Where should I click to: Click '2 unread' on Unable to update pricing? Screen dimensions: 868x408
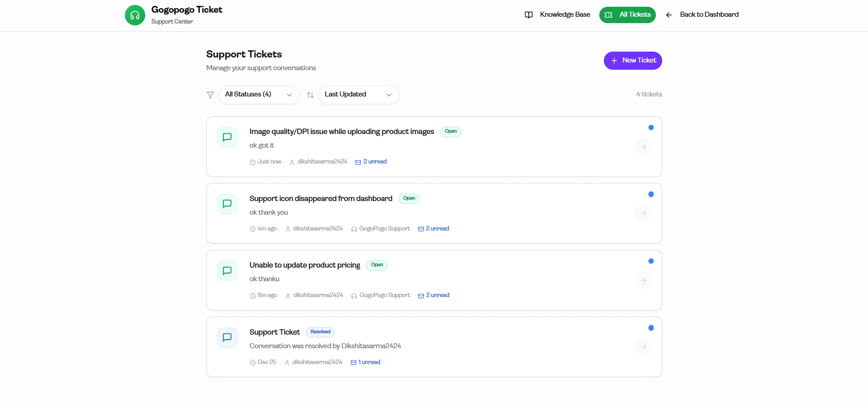[x=434, y=295]
